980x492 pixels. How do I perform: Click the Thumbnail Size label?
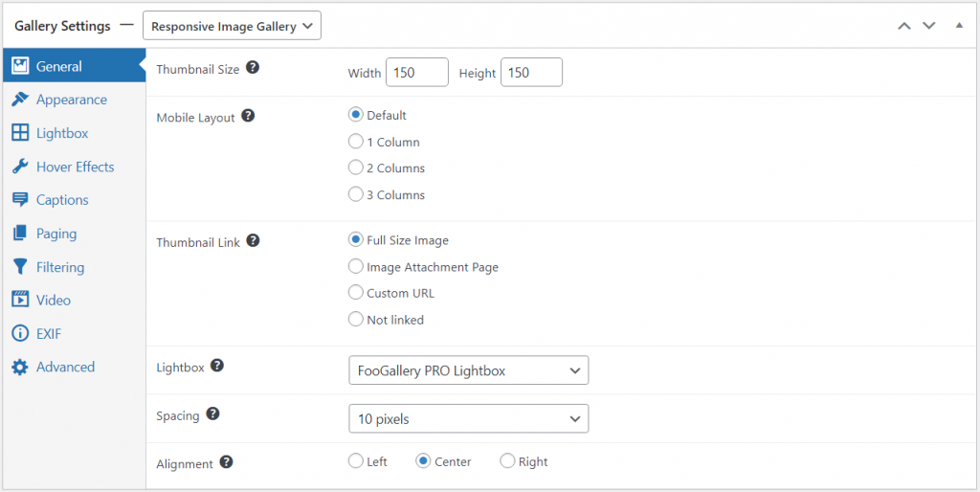(x=197, y=69)
